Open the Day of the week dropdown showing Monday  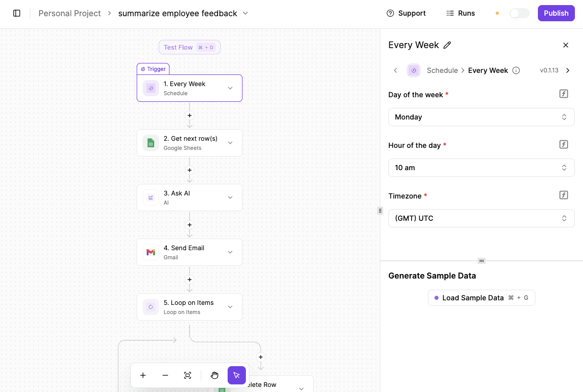click(481, 117)
